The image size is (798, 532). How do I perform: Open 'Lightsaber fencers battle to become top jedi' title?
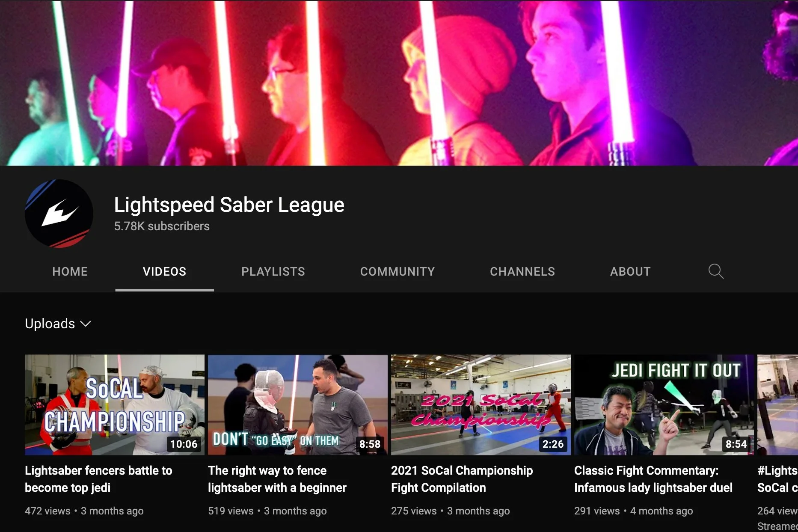[98, 479]
